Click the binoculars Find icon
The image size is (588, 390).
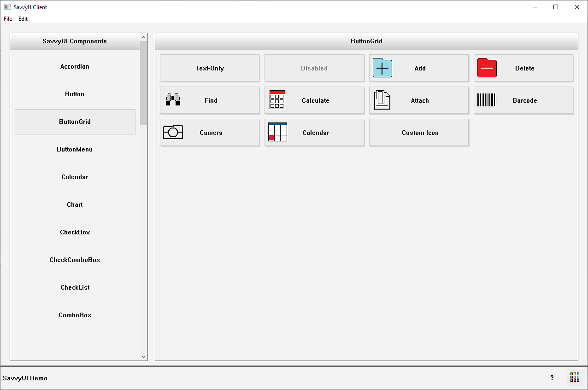coord(173,100)
